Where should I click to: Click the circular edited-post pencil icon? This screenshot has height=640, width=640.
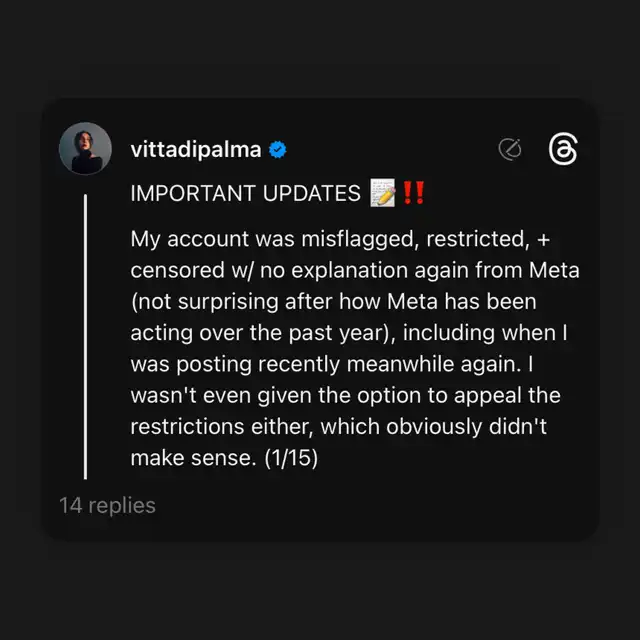510,150
